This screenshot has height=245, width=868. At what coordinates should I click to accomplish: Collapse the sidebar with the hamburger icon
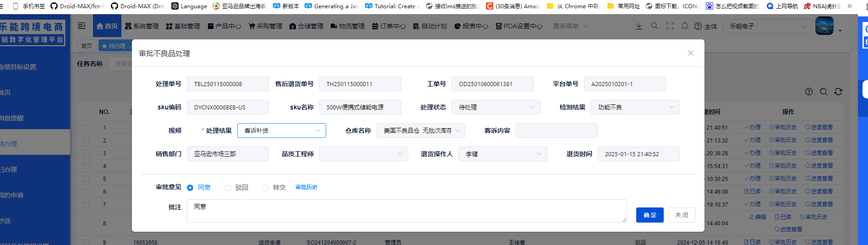point(82,26)
